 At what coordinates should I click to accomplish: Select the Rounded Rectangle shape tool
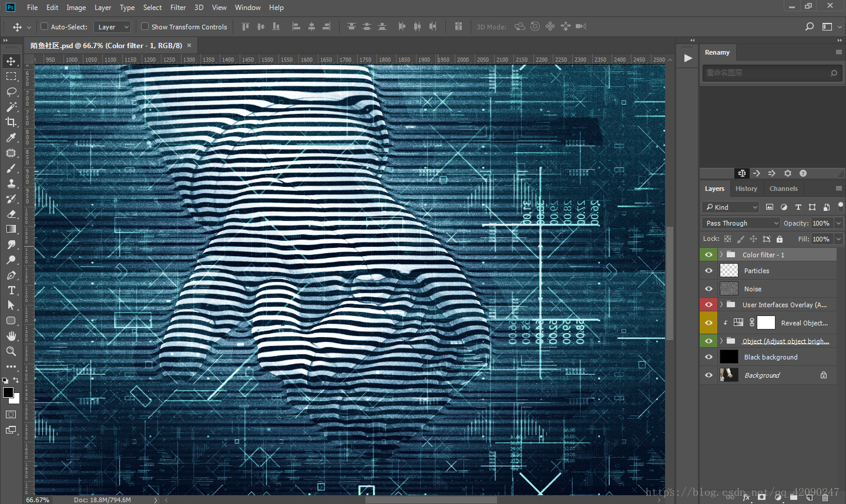11,321
